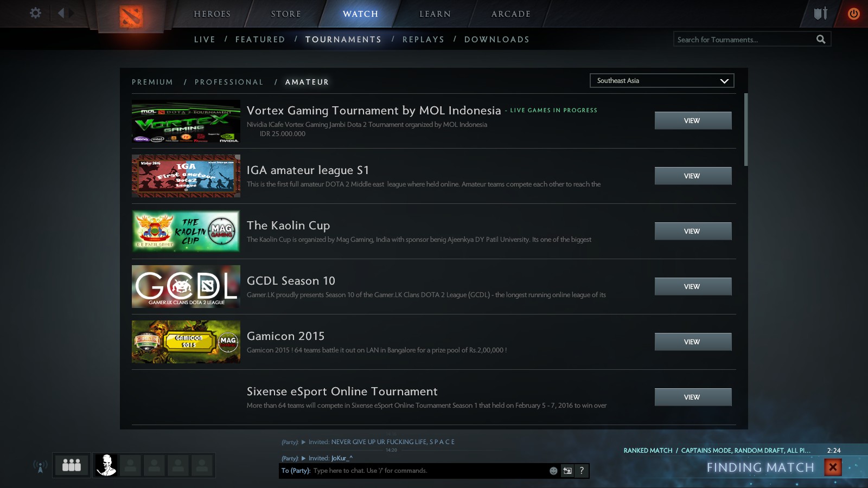
Task: Click the IGA amateur league thumbnail
Action: [186, 176]
